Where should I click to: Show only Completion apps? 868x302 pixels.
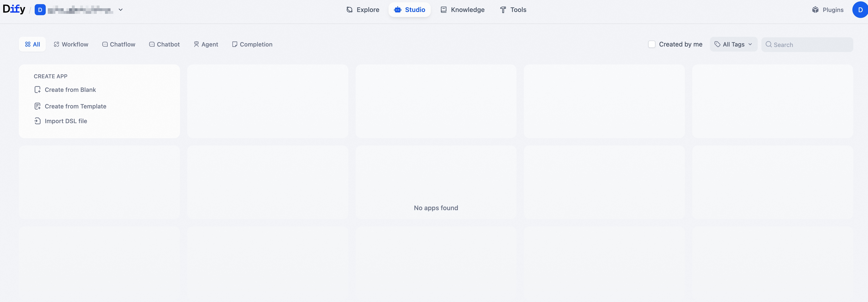tap(252, 44)
